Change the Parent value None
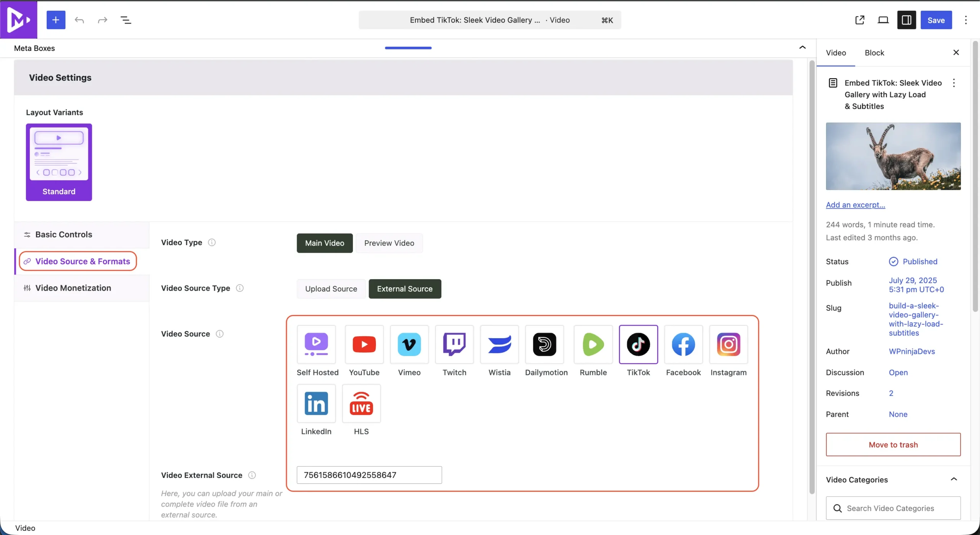 point(898,414)
